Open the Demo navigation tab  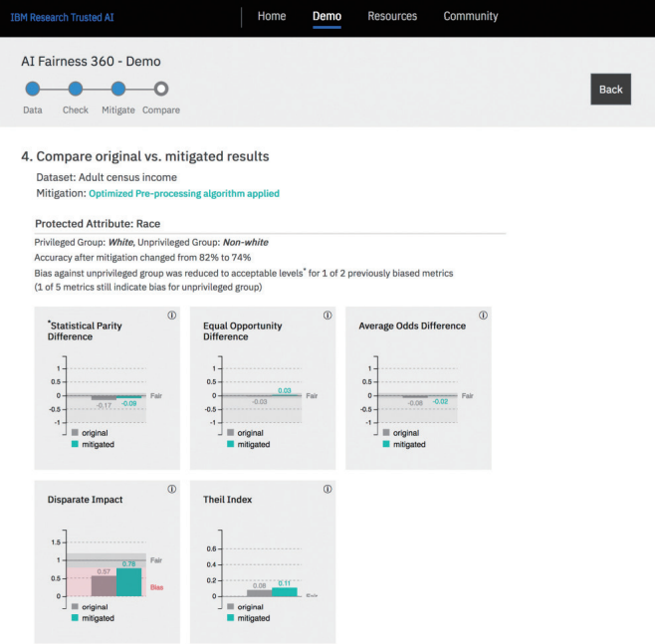click(x=327, y=16)
